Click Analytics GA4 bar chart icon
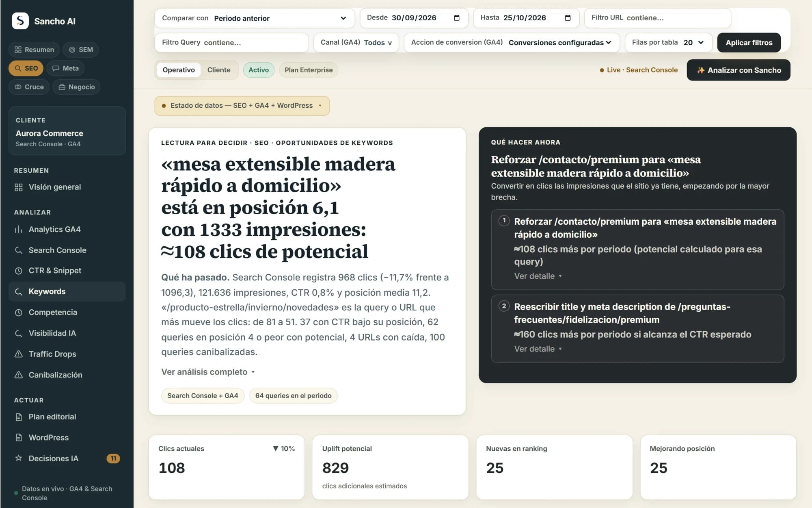The image size is (812, 508). click(x=19, y=230)
